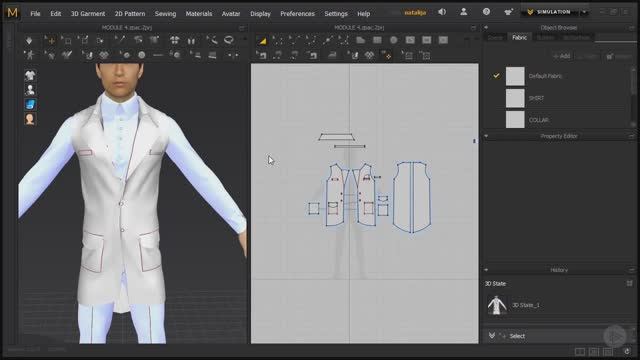Open the Edit menu
Screen dimensions: 640x360
point(56,13)
